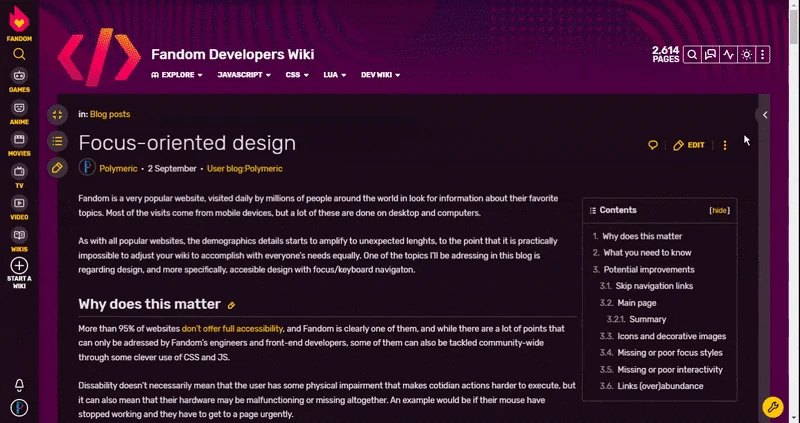
Task: Click Polymeric's author avatar
Action: coord(87,168)
